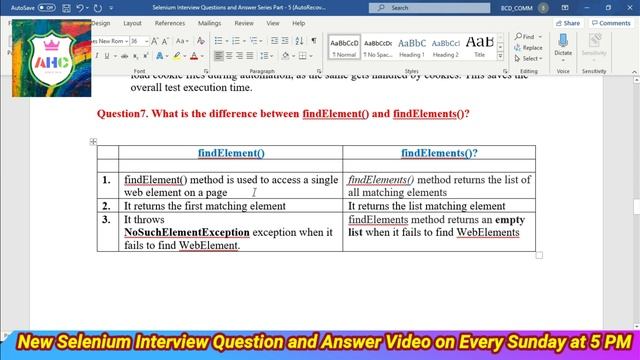
Task: Click the Save icon in title bar
Action: [x=66, y=8]
